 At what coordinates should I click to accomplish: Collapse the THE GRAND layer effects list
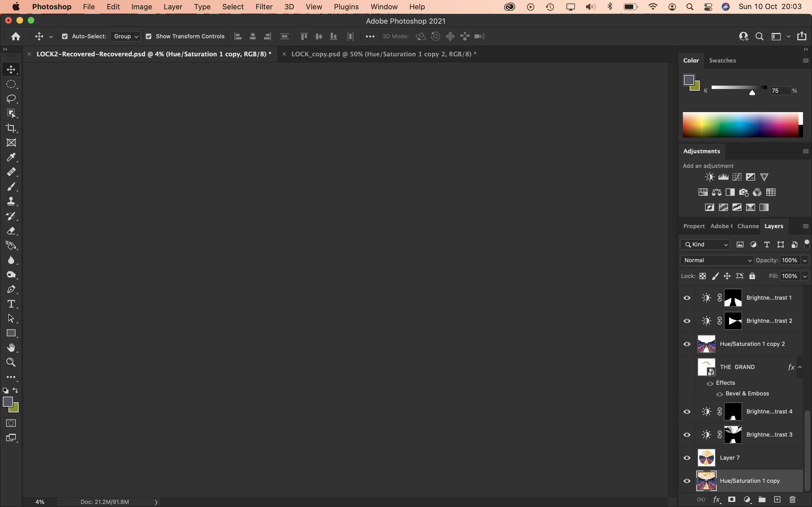pyautogui.click(x=800, y=367)
